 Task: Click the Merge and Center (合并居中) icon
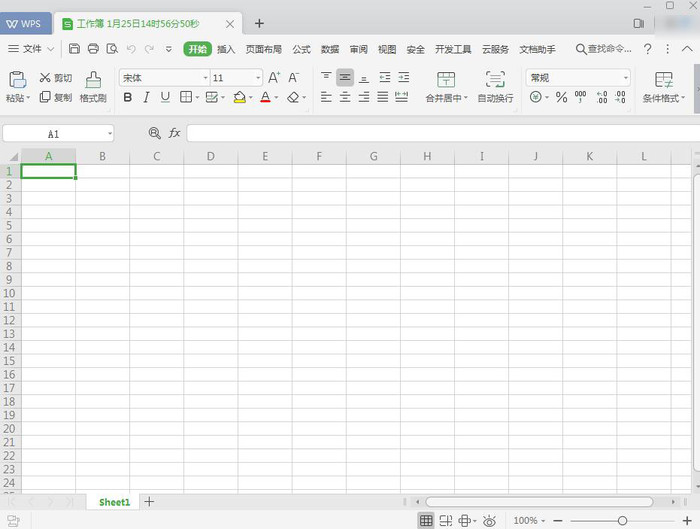coord(445,79)
